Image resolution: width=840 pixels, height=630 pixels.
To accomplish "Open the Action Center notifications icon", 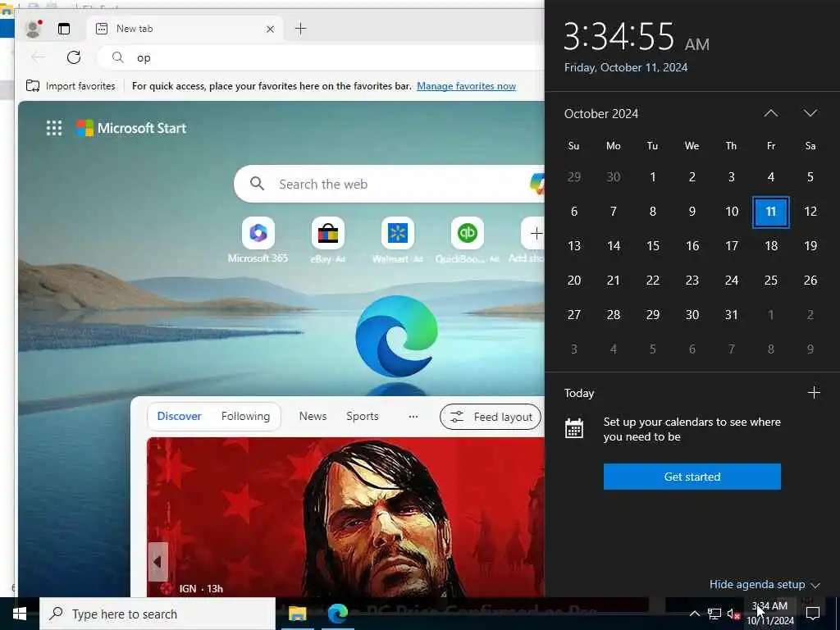I will pyautogui.click(x=813, y=614).
